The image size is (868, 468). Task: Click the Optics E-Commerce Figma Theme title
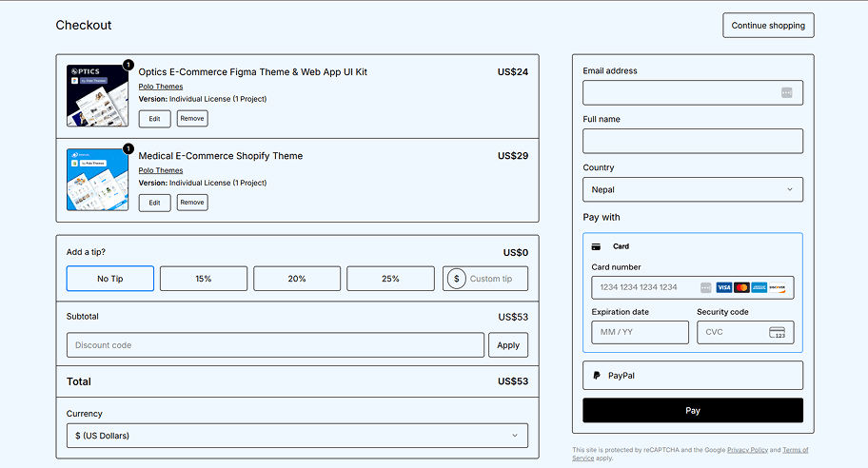[252, 72]
